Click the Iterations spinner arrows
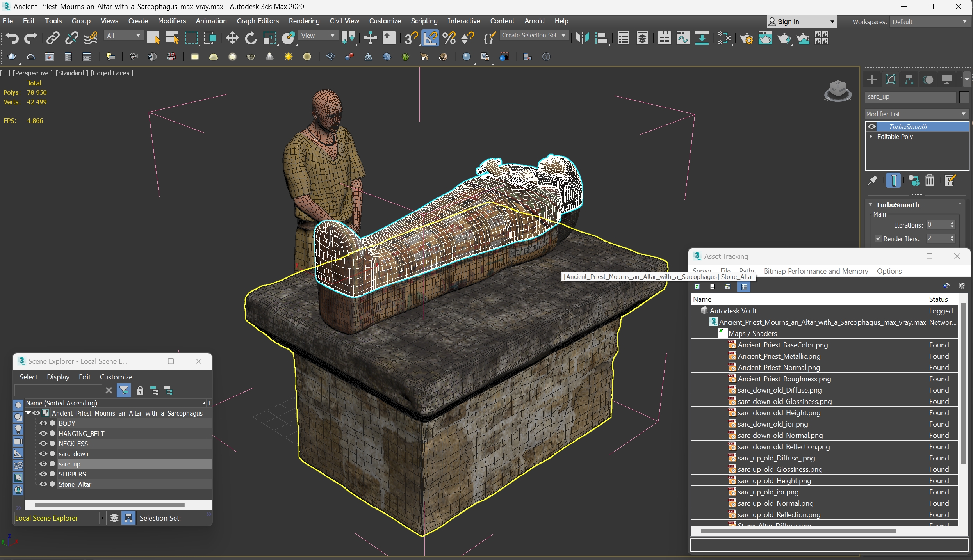 (952, 225)
